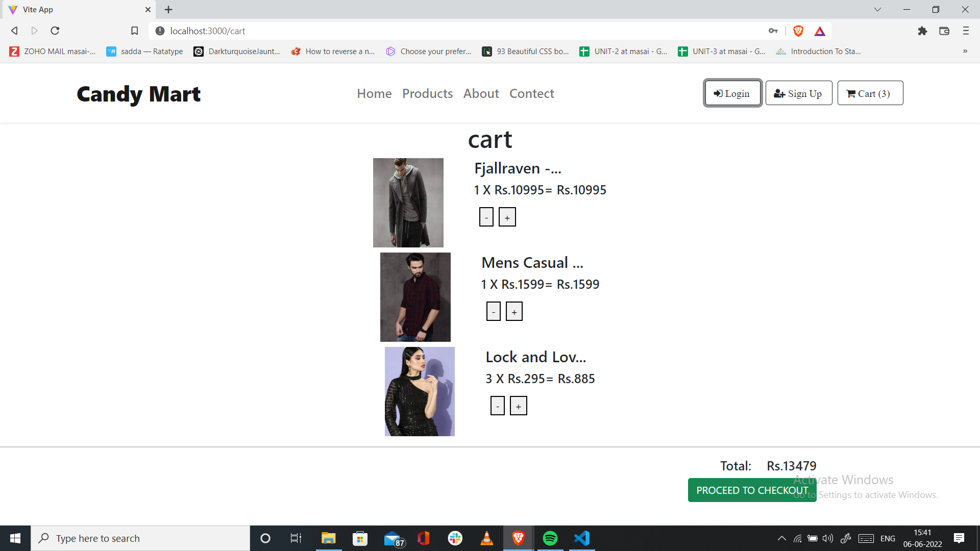Open the browser hamburger menu
Screen dimensions: 980x551
pos(965,31)
